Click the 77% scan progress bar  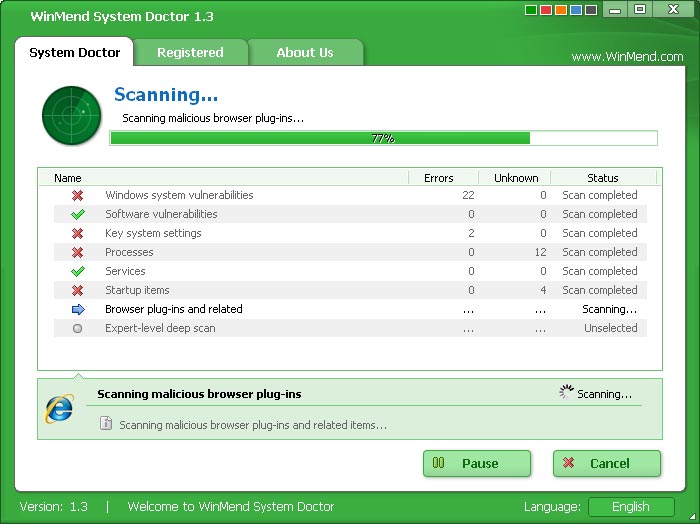pyautogui.click(x=383, y=138)
